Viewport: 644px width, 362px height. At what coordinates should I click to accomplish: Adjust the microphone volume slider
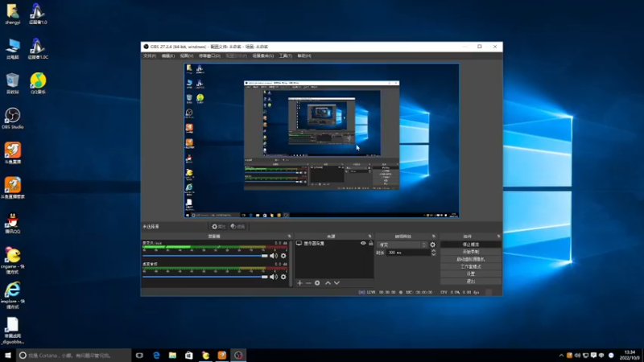click(x=205, y=256)
